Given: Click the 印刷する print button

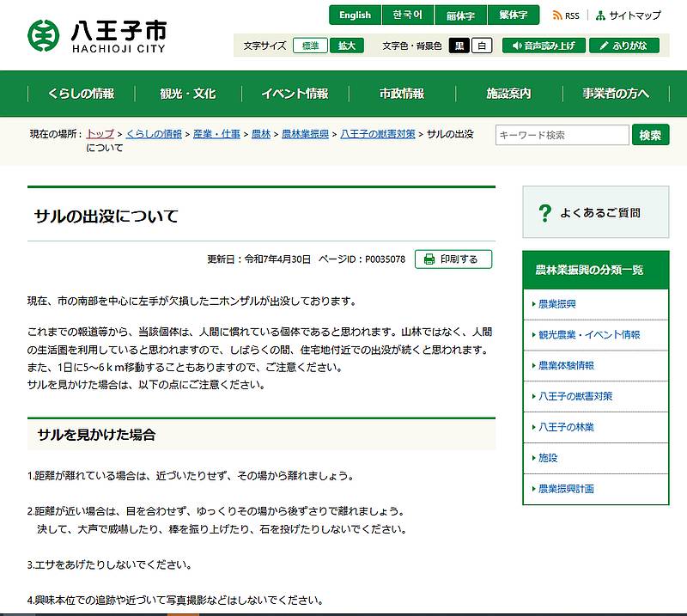Looking at the screenshot, I should point(453,259).
